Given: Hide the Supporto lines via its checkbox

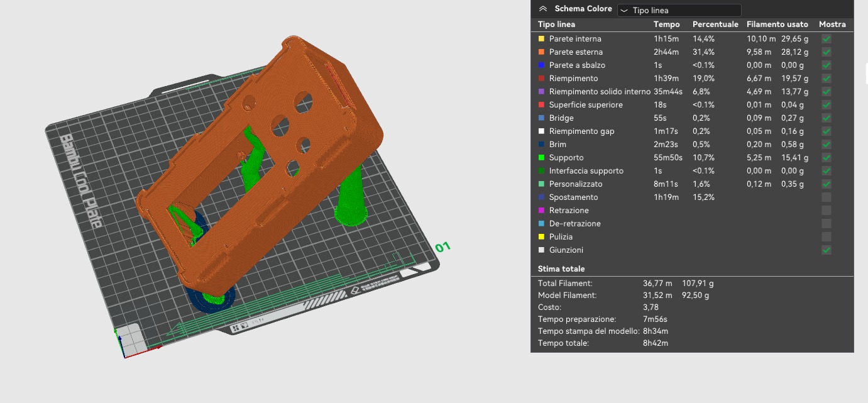Looking at the screenshot, I should coord(827,158).
